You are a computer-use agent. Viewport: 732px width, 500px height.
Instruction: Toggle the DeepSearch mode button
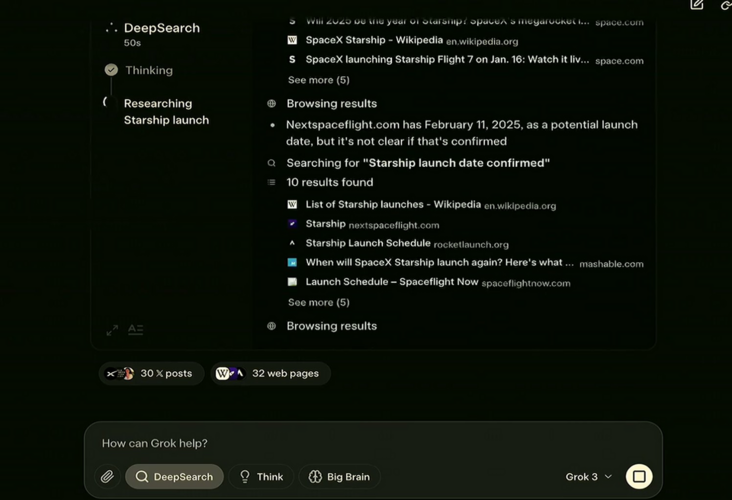174,477
